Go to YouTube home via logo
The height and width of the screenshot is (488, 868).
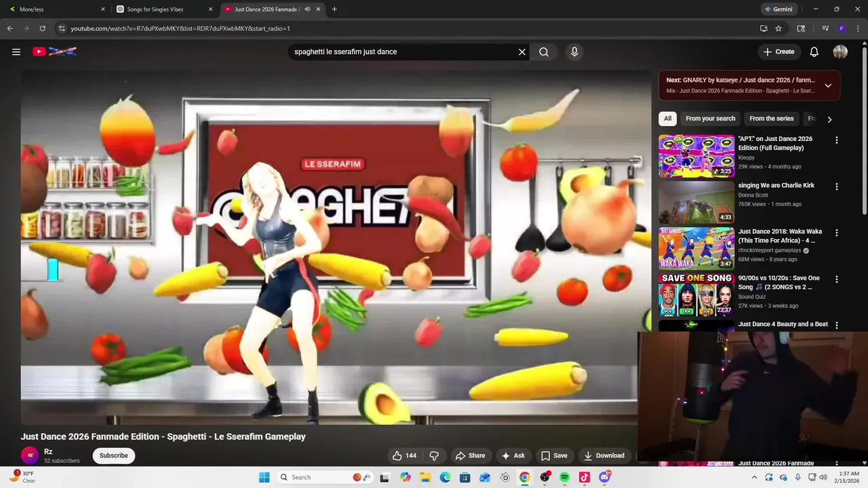coord(54,52)
